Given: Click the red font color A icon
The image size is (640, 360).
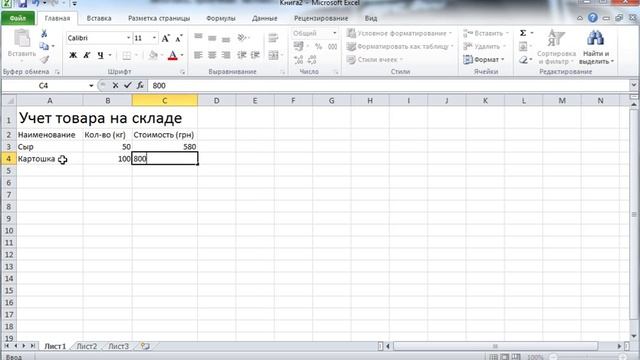Looking at the screenshot, I should [173, 55].
